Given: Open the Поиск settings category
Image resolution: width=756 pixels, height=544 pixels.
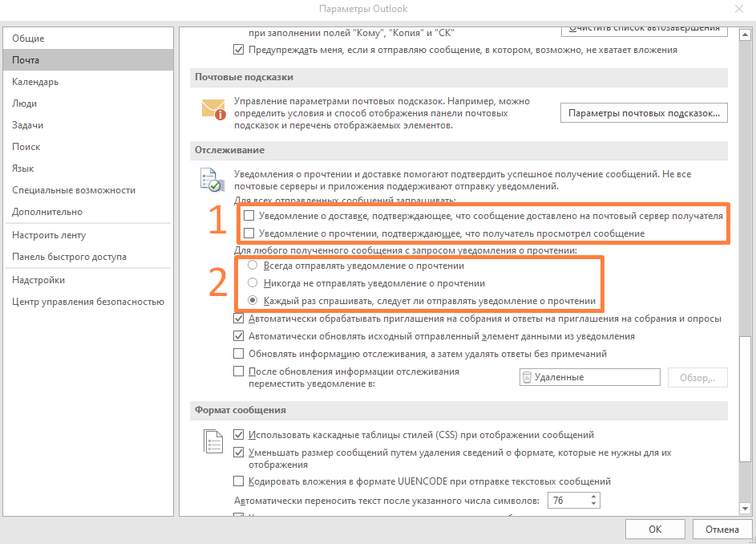Looking at the screenshot, I should coord(88,147).
